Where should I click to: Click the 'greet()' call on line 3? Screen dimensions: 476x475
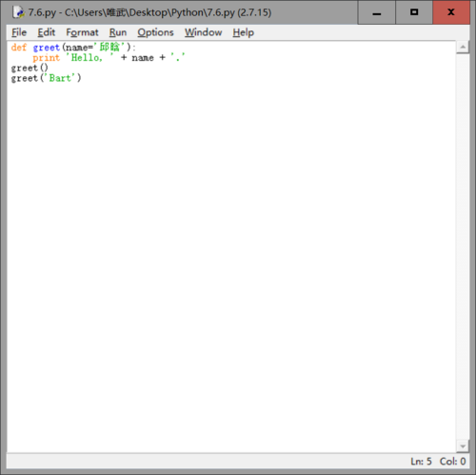[x=30, y=68]
